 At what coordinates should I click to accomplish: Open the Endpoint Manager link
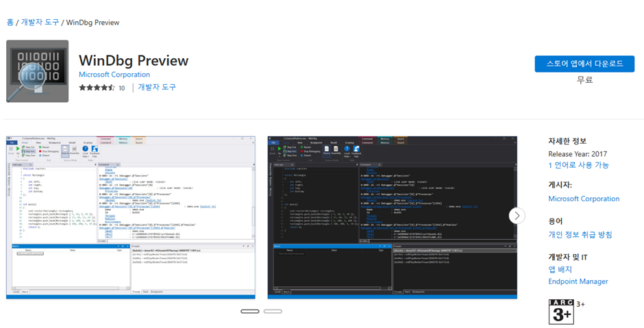click(x=578, y=281)
